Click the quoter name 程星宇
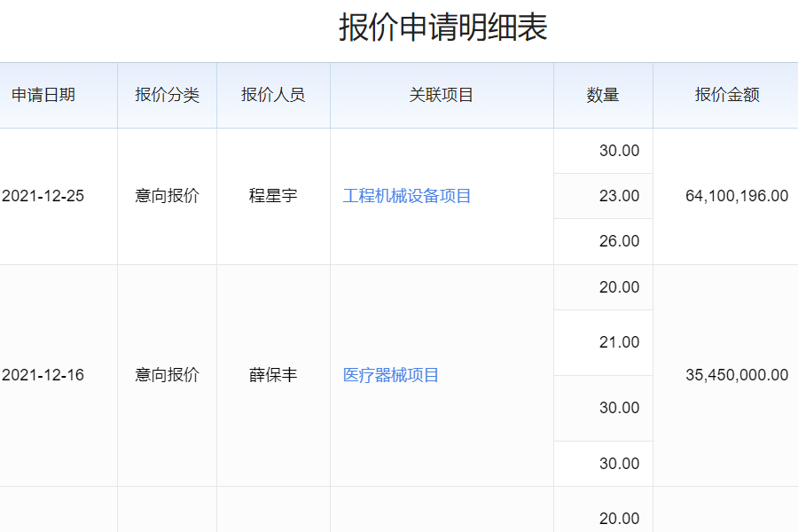 273,196
